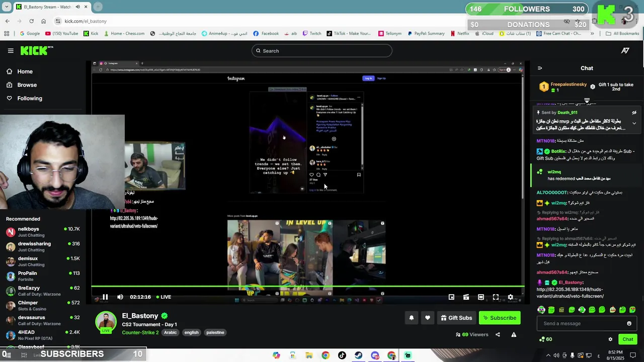This screenshot has height=362, width=644.
Task: Show hidden system tray icons
Action: [x=548, y=355]
